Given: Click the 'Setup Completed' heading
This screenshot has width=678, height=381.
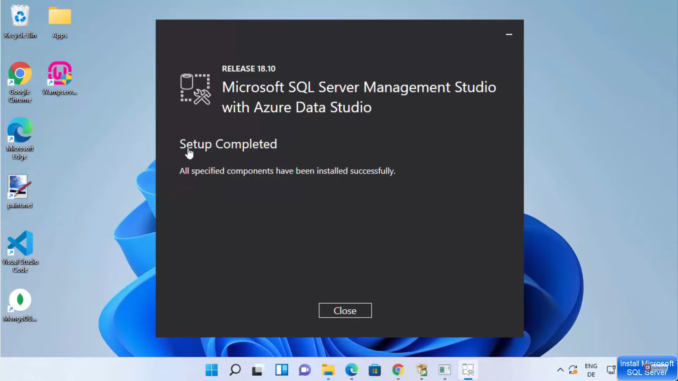Looking at the screenshot, I should click(228, 144).
